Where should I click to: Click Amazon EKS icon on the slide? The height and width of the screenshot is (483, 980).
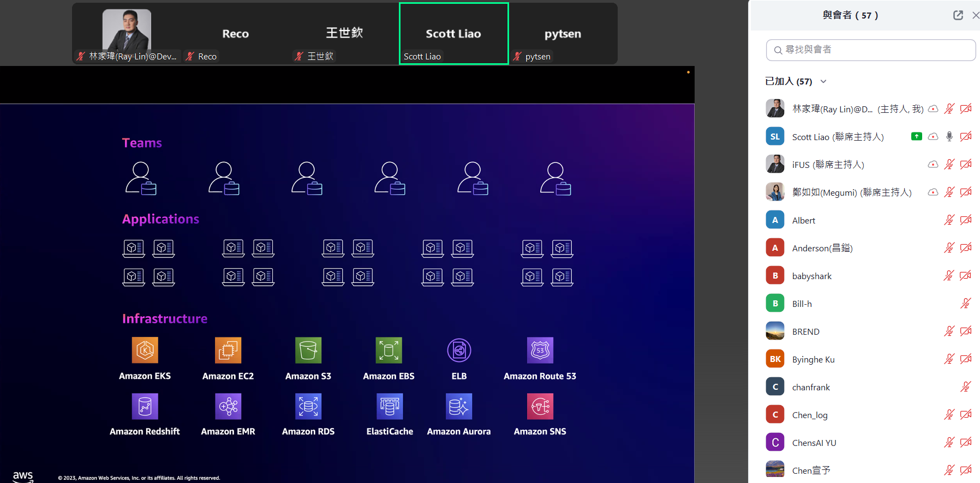coord(145,350)
